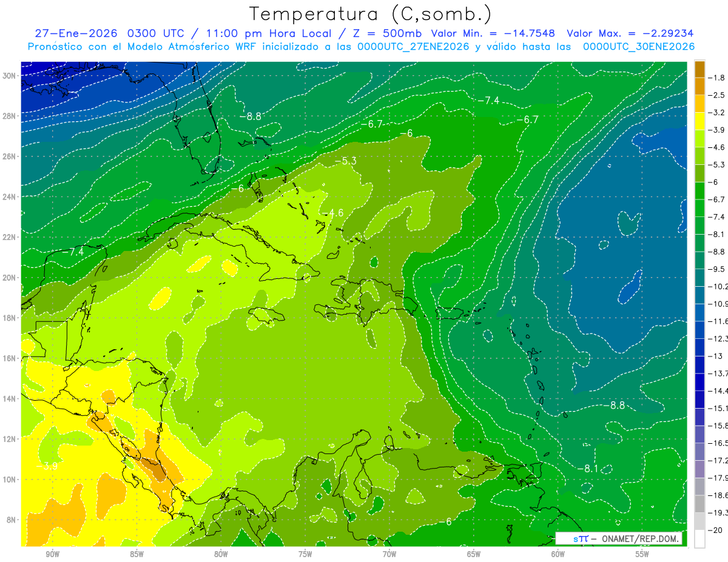Click the -5.3 contour label on the map
Screen dimensions: 728x562
pyautogui.click(x=345, y=161)
